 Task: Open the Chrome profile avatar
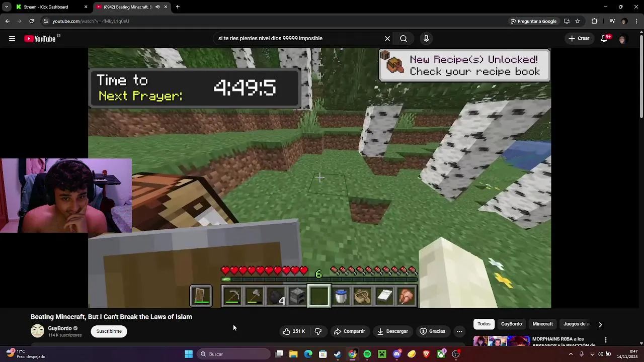tap(624, 21)
